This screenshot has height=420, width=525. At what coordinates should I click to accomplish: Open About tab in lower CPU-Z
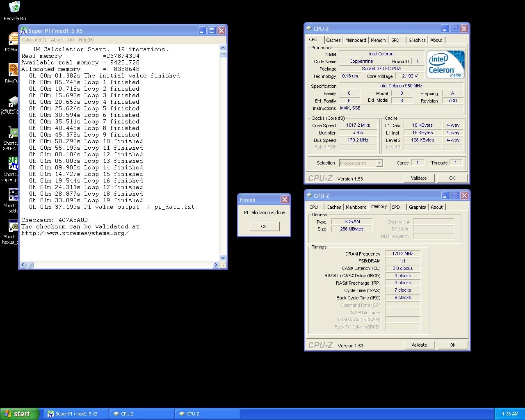[437, 207]
